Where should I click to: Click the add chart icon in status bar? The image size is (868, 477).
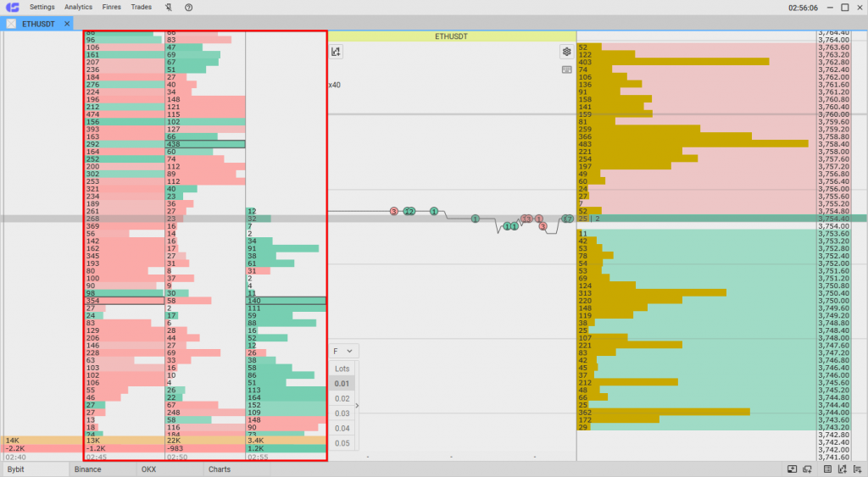[x=842, y=469]
